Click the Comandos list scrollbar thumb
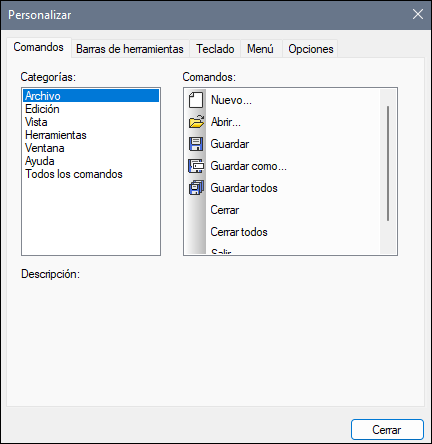432x444 pixels. point(388,163)
